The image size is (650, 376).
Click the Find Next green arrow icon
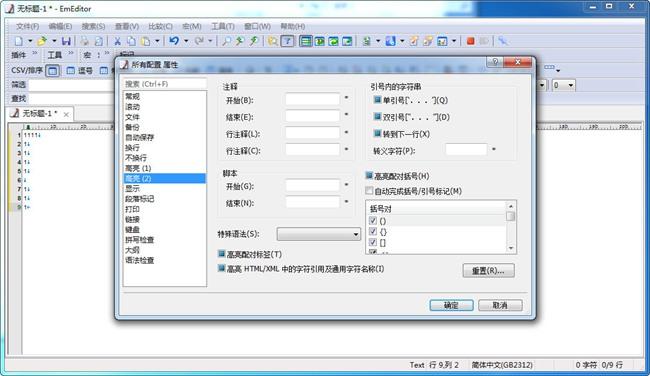[x=240, y=41]
